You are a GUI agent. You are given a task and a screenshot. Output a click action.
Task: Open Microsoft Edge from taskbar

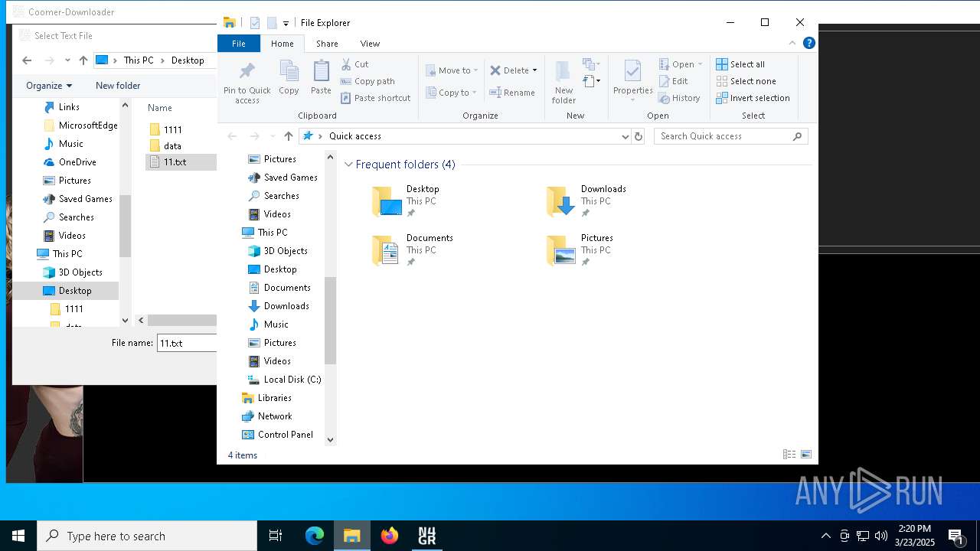click(x=315, y=536)
